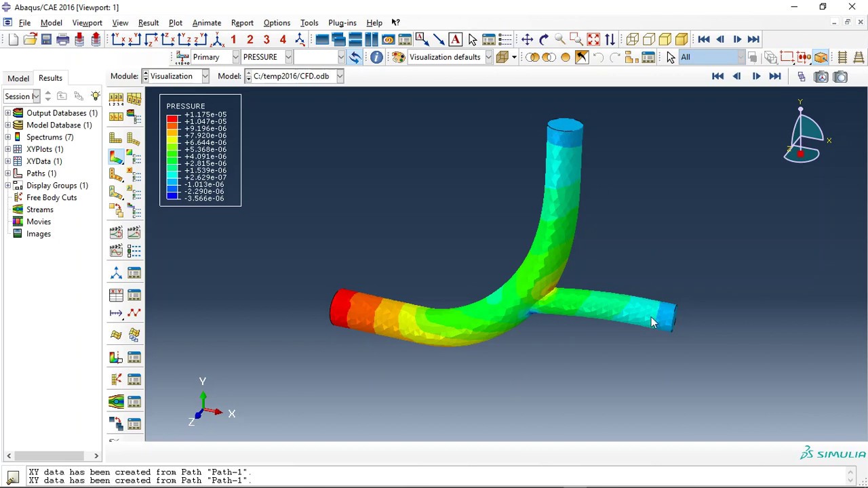Enable filled render style
Image resolution: width=868 pixels, height=488 pixels.
click(x=665, y=39)
